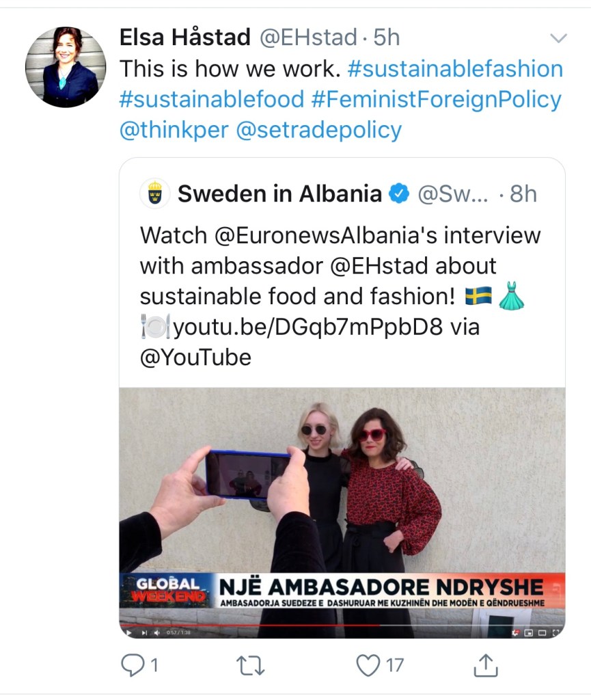Retweet this tweet

click(x=250, y=664)
